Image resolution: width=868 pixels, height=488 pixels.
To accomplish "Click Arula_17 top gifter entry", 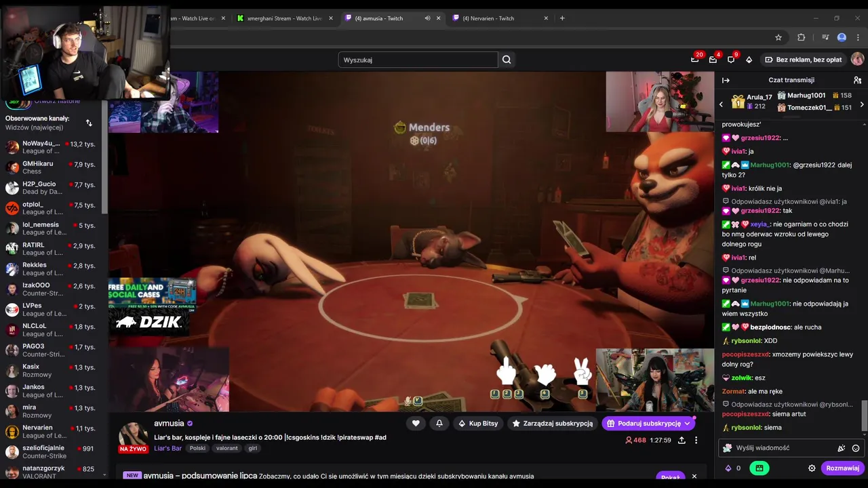I will pos(751,102).
